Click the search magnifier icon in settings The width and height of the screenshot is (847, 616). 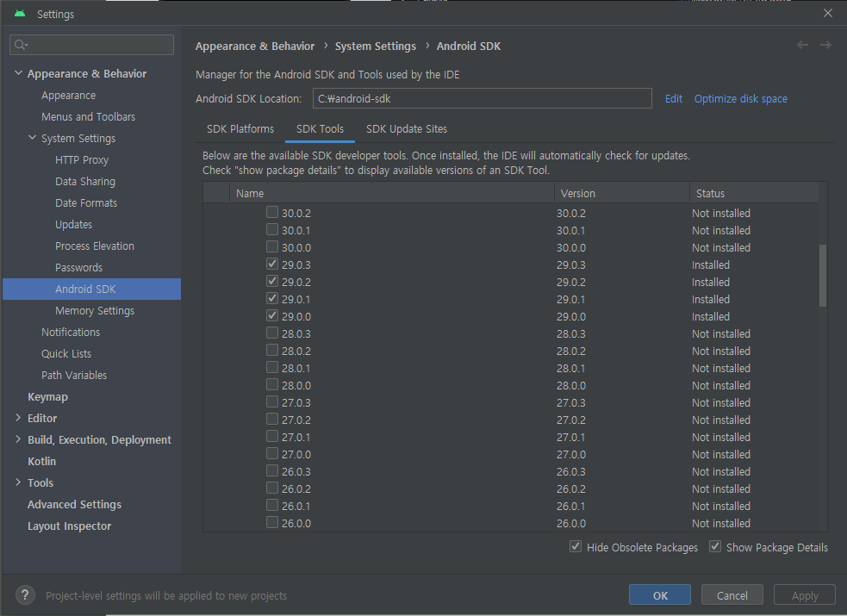21,45
